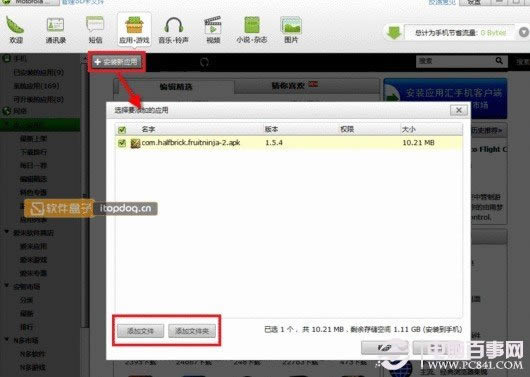Click the refresh spinner icon in black bar
530x377 pixels.
pos(204,62)
